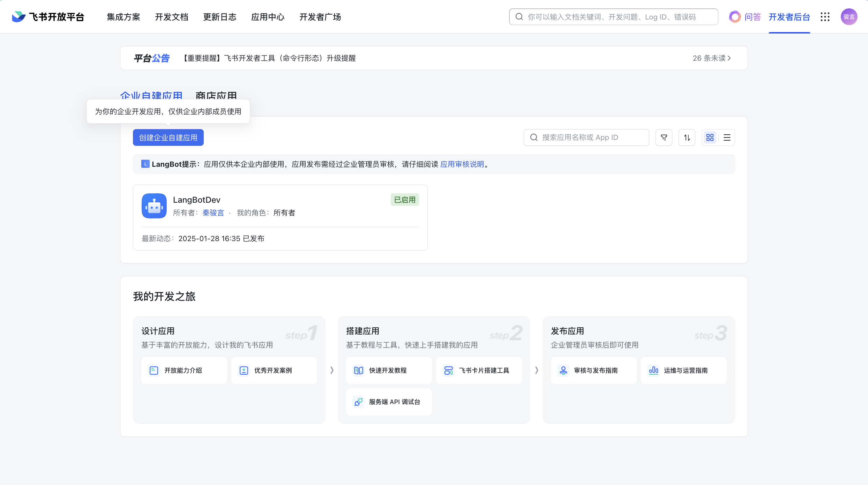Open the nine-dot apps grid icon
The image size is (868, 485).
(825, 17)
